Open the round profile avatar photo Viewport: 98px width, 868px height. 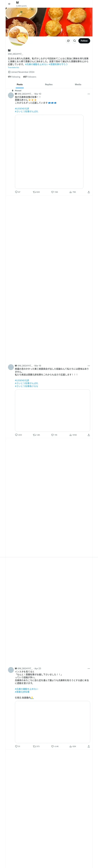click(x=18, y=36)
